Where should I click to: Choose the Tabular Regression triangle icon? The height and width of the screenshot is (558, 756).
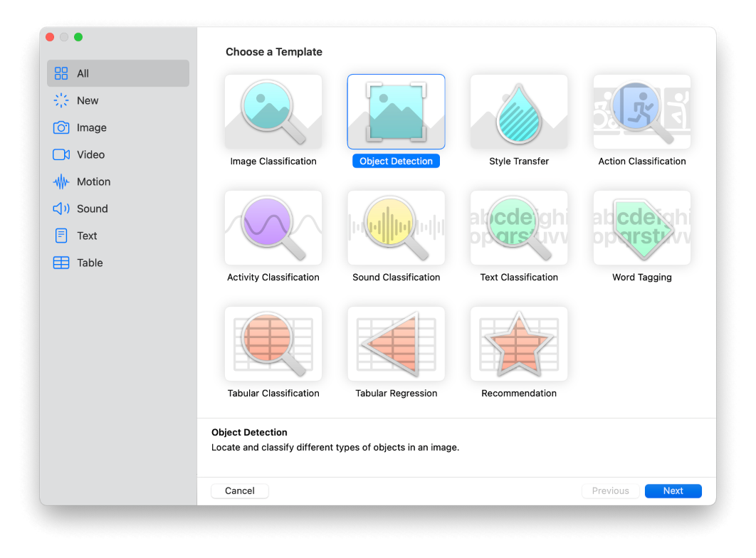pyautogui.click(x=397, y=344)
